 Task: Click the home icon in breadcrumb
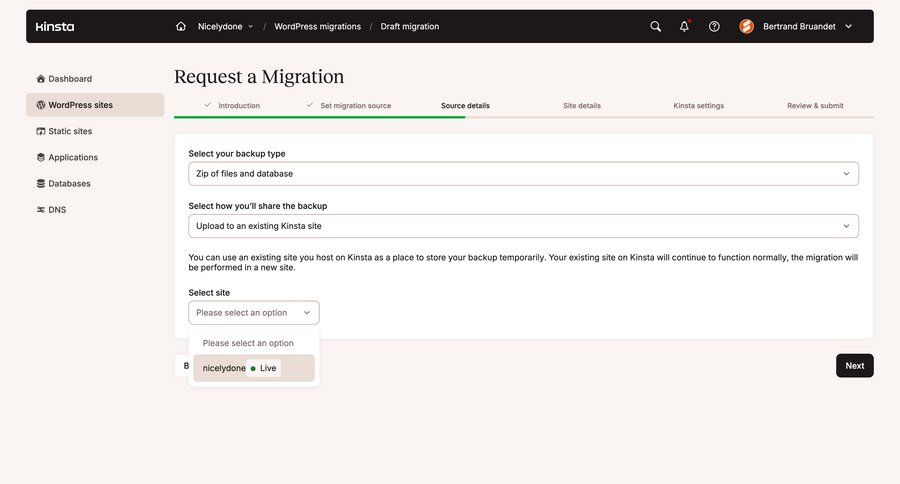coord(181,27)
